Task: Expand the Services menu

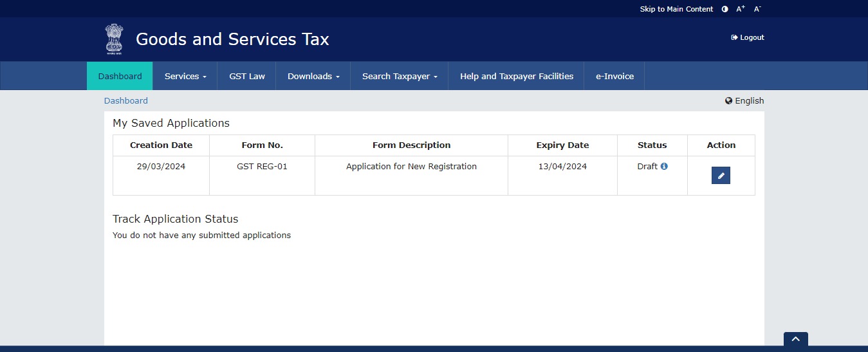Action: (x=185, y=76)
